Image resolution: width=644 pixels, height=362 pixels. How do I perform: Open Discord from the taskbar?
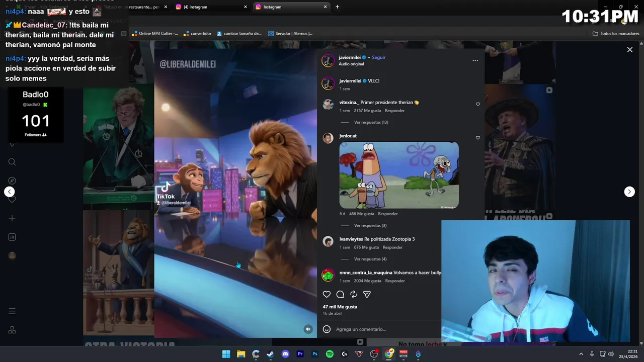pos(285,354)
